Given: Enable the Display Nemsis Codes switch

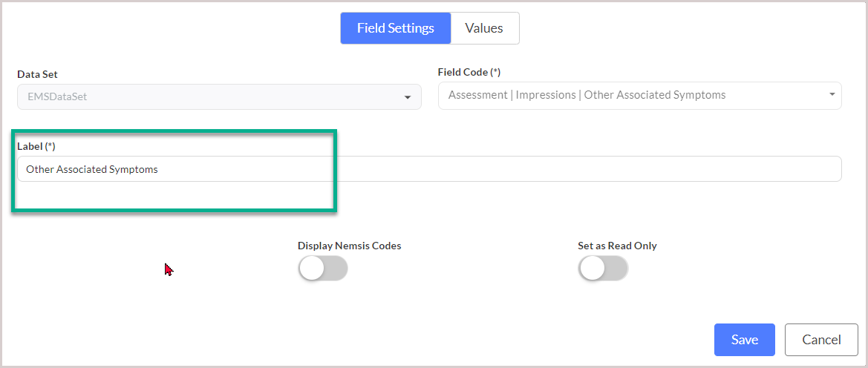Looking at the screenshot, I should pyautogui.click(x=323, y=269).
